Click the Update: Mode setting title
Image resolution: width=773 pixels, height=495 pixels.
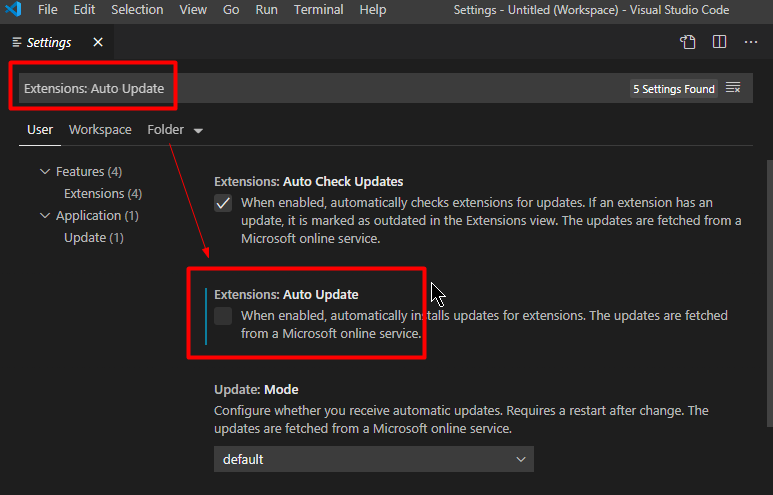(x=256, y=389)
